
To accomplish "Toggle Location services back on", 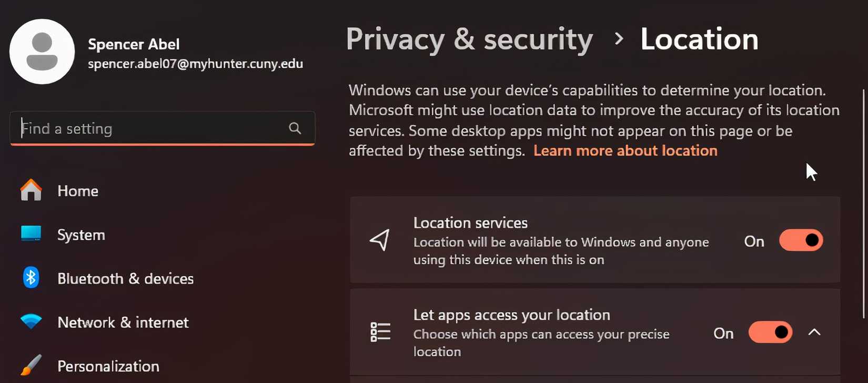I will point(801,240).
